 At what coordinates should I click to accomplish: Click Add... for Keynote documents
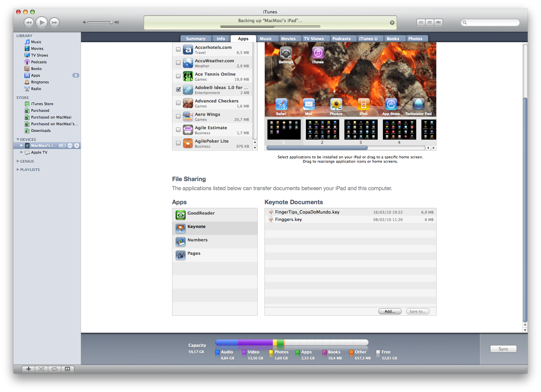[390, 311]
